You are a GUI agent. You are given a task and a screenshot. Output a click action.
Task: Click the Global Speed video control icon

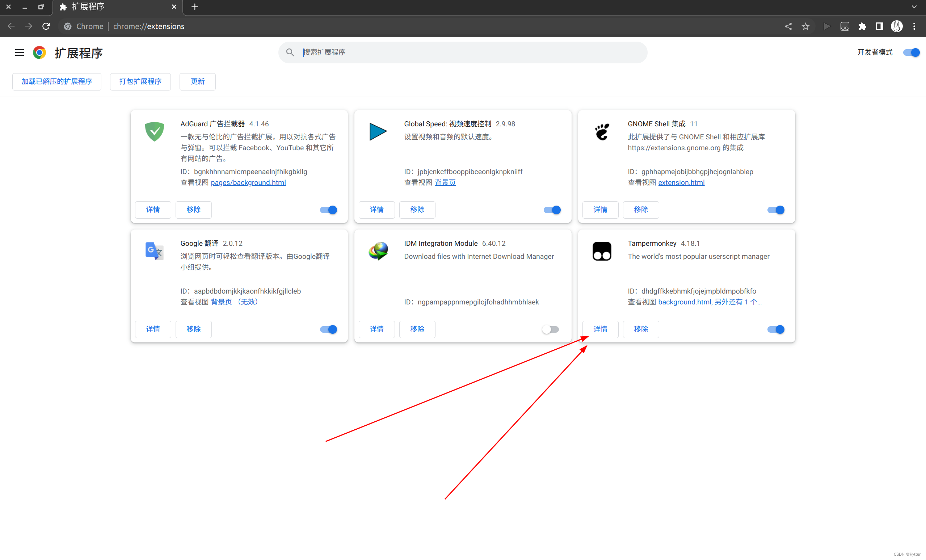[x=376, y=131]
